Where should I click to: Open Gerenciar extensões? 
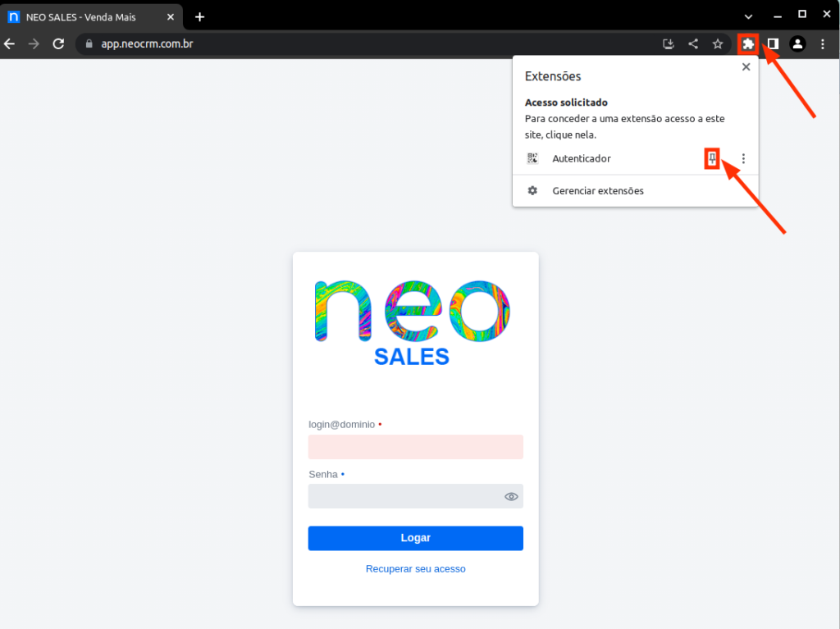coord(597,191)
